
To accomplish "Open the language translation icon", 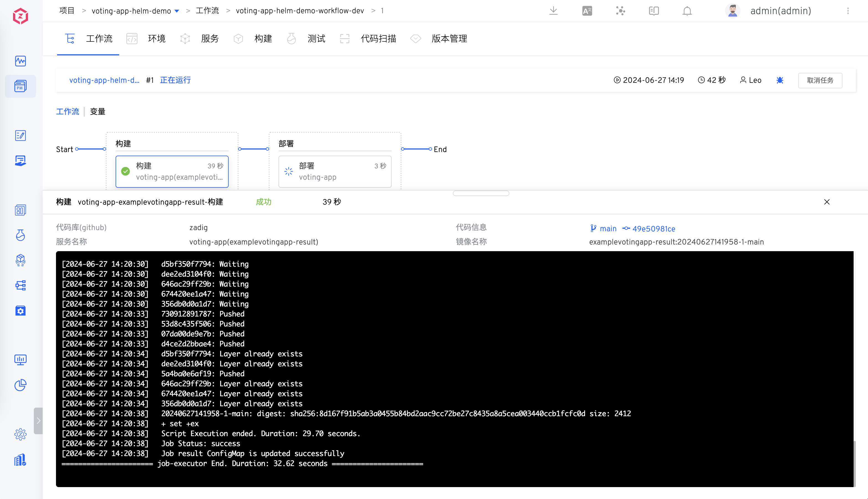I will coord(587,11).
